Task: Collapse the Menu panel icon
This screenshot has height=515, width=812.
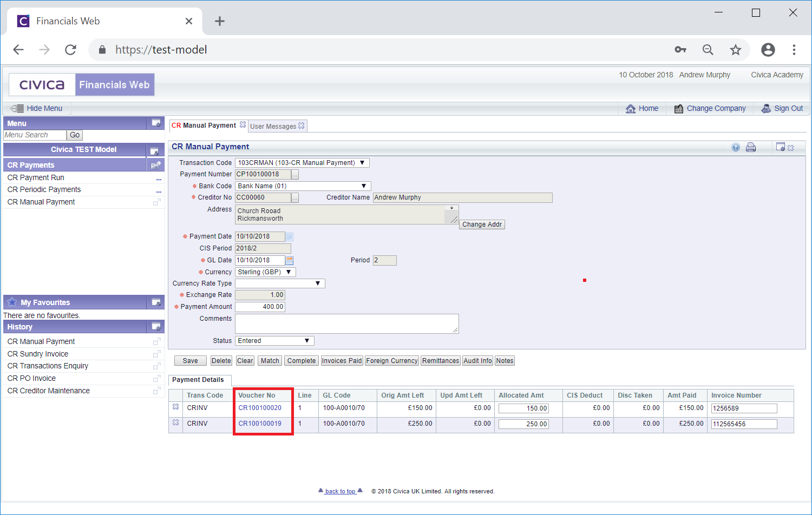Action: coord(156,123)
